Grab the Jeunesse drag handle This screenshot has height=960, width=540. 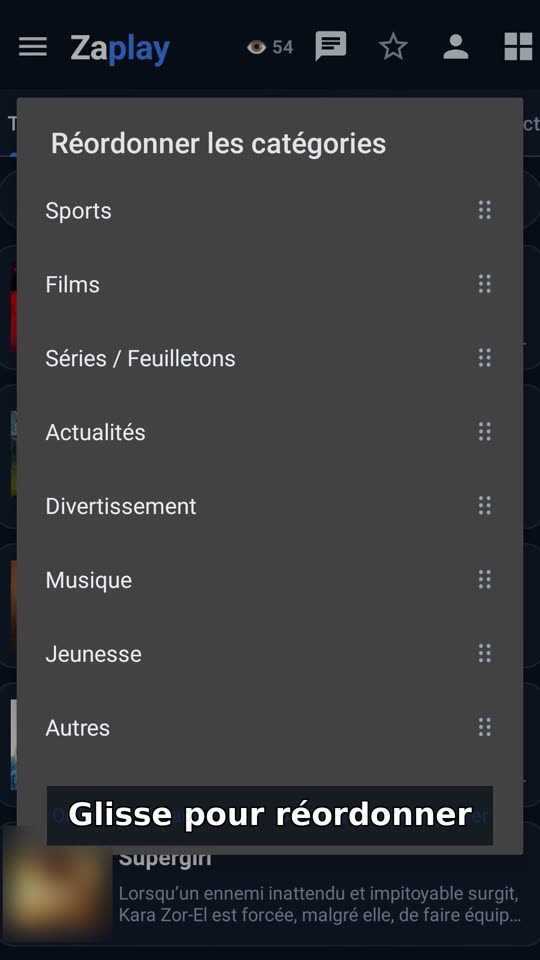point(484,654)
